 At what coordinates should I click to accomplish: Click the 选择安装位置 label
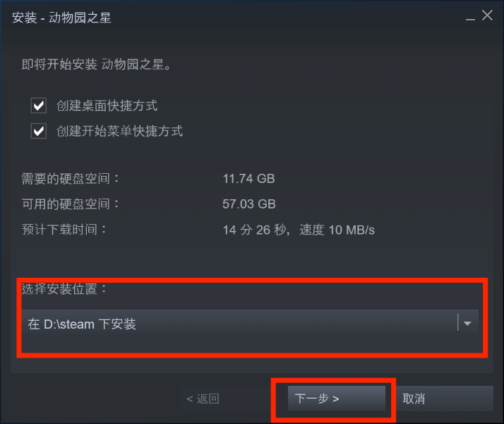tap(64, 288)
